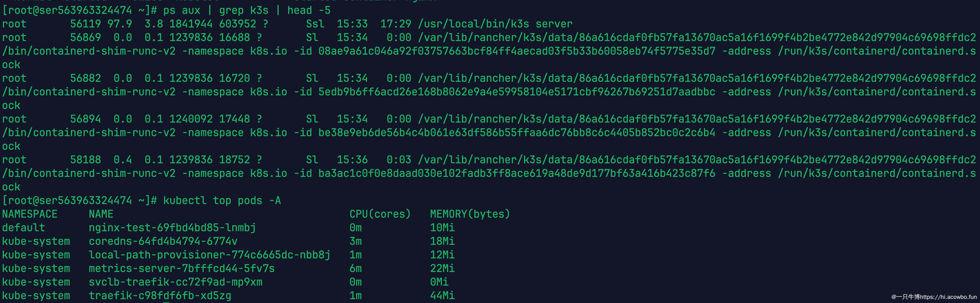
Task: Click the coredns-64fd4b4794-6774v pod name
Action: [163, 241]
